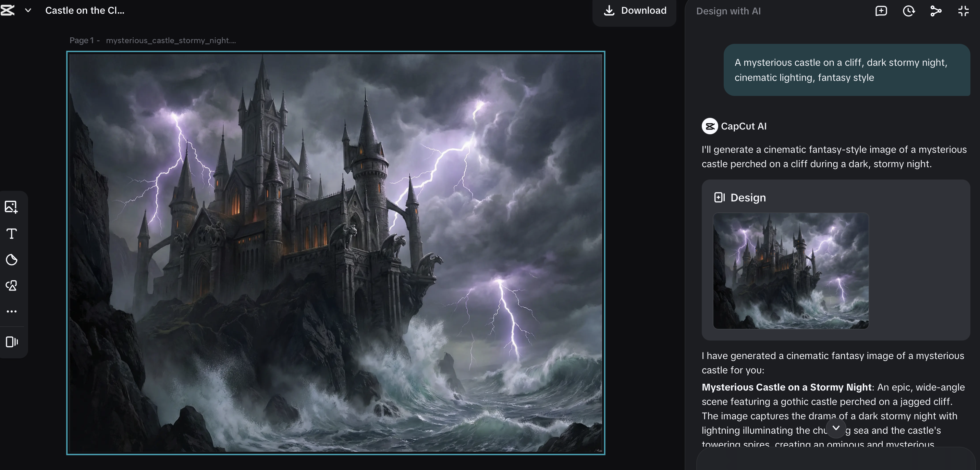Click the scroll-down chevron in the AI panel
980x470 pixels.
[x=836, y=428]
